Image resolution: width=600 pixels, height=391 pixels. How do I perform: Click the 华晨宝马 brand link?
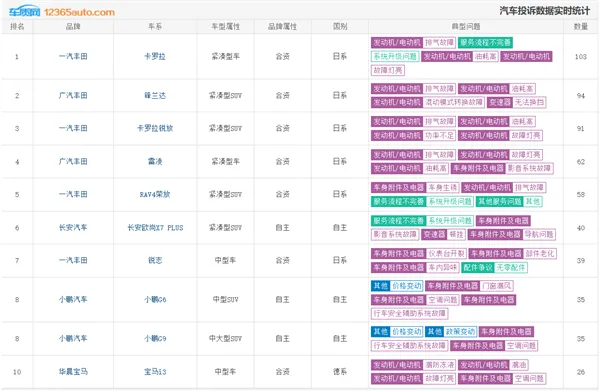coord(73,371)
